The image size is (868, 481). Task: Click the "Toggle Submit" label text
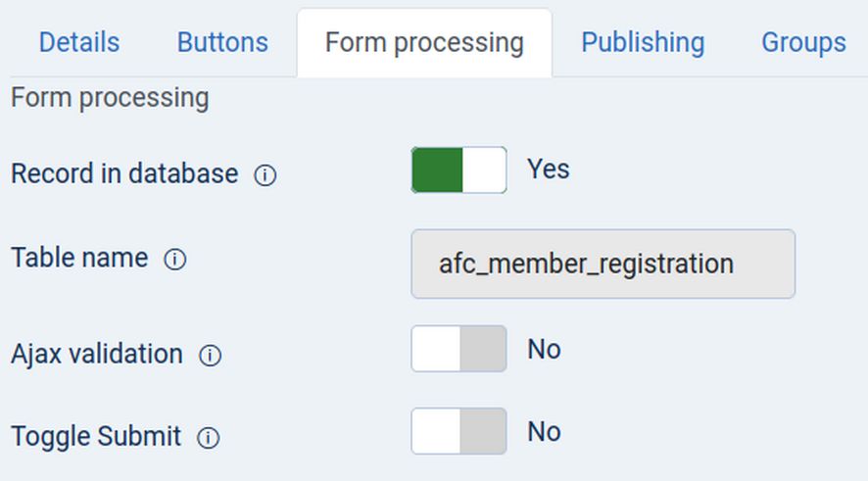click(x=96, y=436)
